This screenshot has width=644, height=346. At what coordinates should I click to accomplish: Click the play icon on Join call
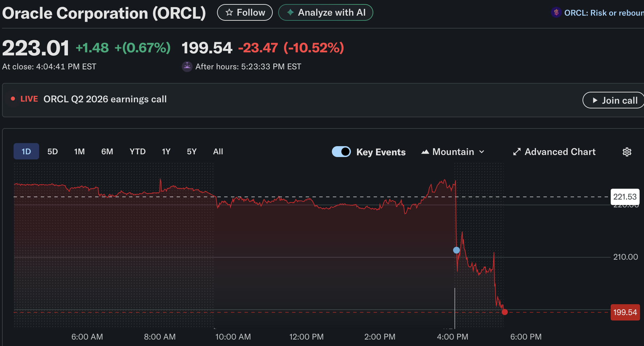tap(595, 100)
